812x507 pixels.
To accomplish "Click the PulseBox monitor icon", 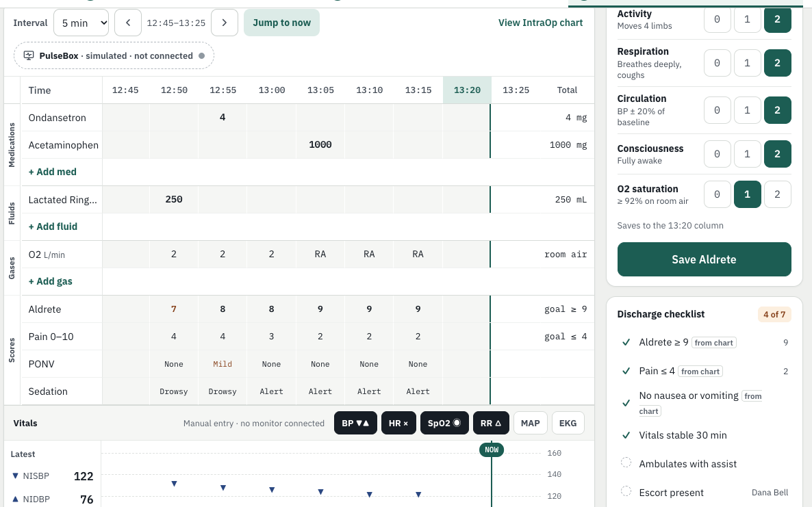I will (x=29, y=55).
